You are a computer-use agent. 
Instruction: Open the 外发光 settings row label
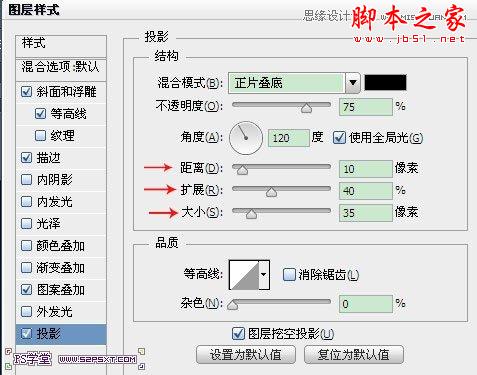54,312
